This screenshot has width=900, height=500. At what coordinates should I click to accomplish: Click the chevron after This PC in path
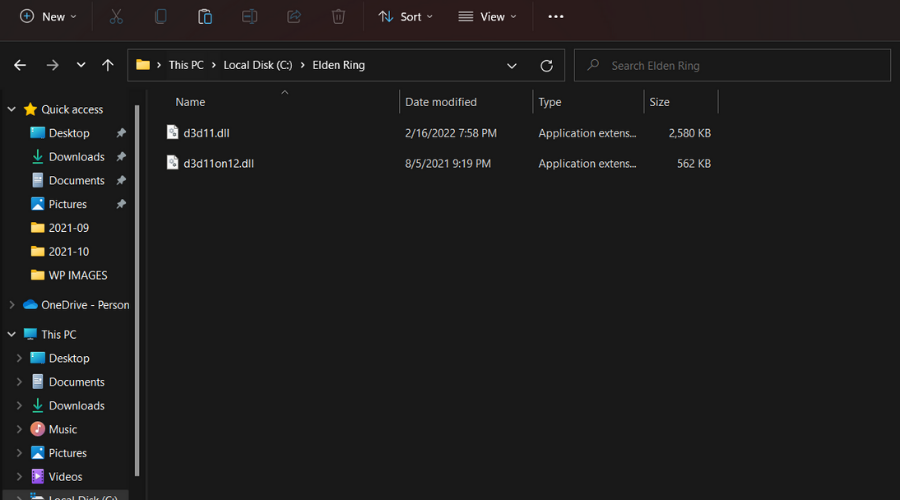click(214, 65)
